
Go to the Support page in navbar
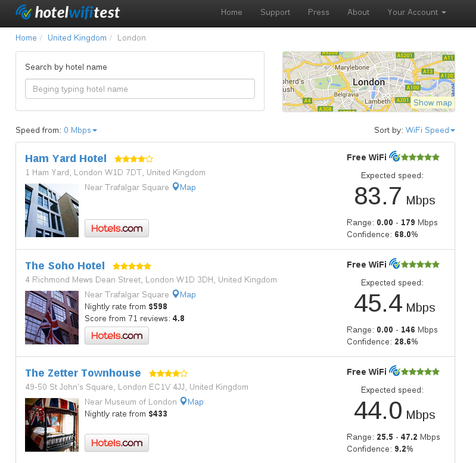275,13
